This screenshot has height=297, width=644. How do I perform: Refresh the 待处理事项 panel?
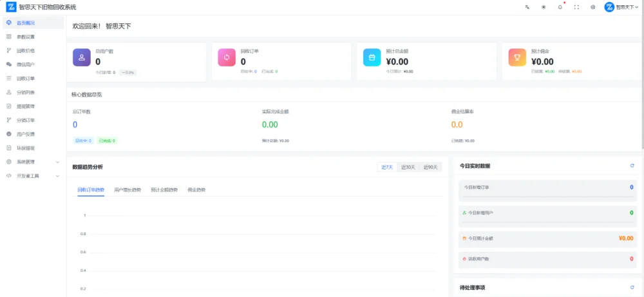click(632, 287)
